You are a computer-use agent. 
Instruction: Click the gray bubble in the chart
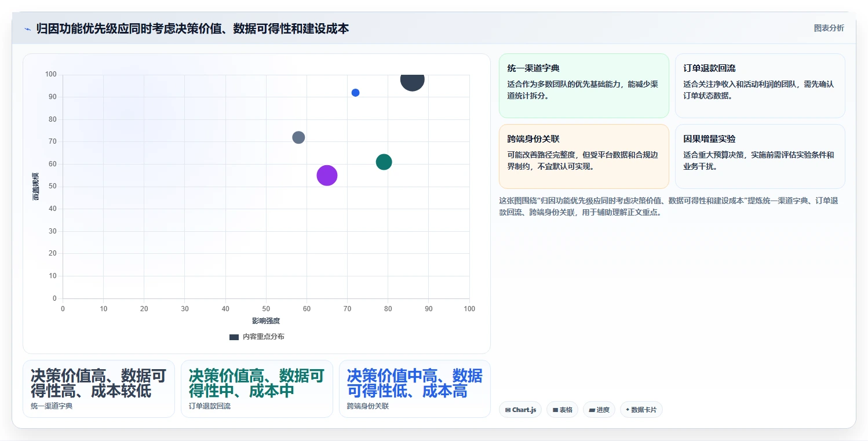298,137
